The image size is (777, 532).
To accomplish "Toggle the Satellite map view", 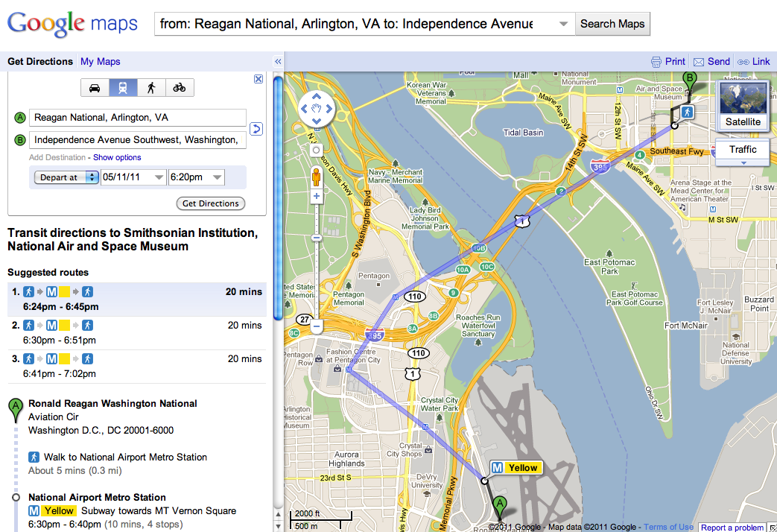I will [x=743, y=106].
